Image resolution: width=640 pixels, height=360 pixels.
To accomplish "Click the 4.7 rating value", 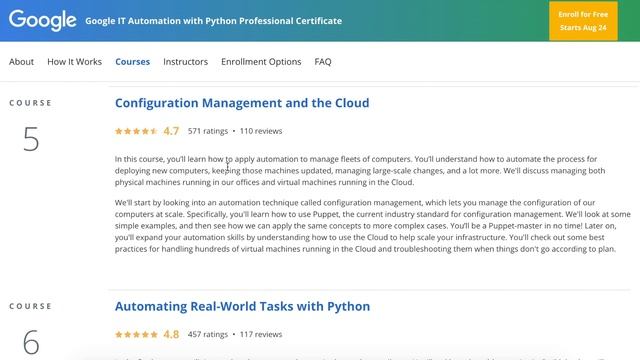I will (x=171, y=131).
